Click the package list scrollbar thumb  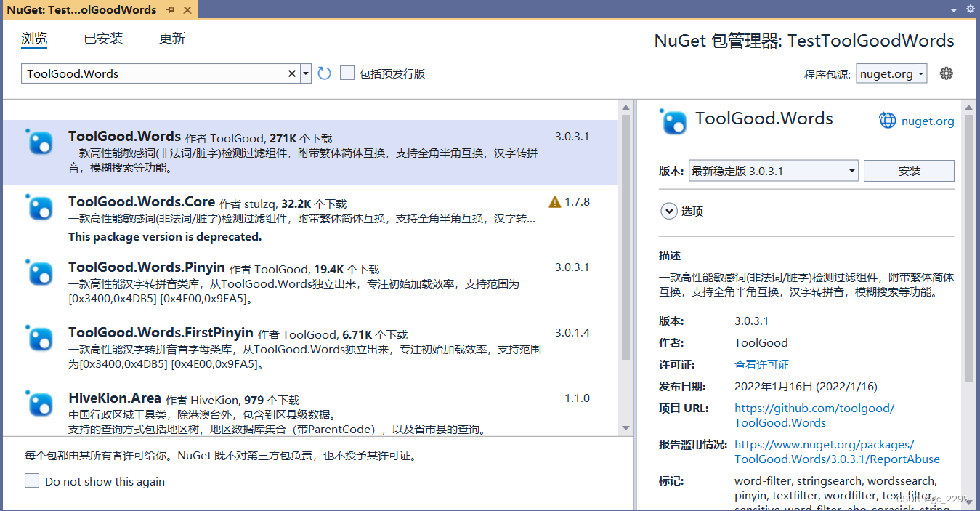[x=626, y=237]
